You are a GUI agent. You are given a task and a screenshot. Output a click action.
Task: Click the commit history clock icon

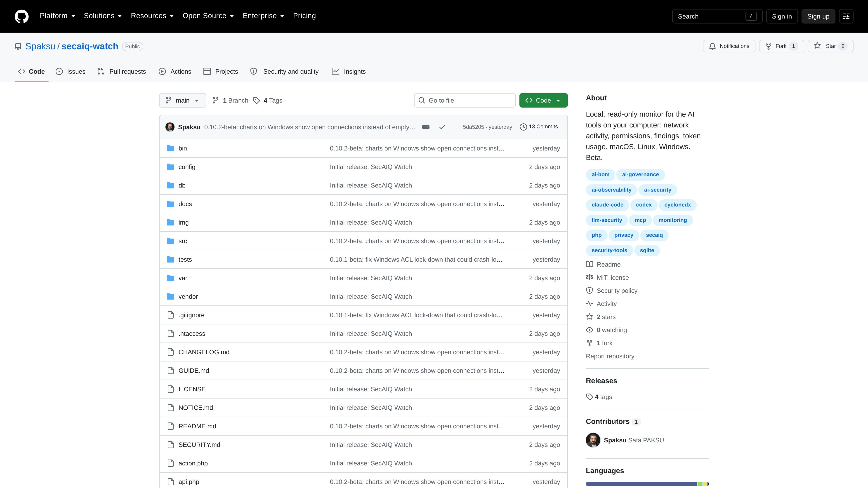pos(523,127)
